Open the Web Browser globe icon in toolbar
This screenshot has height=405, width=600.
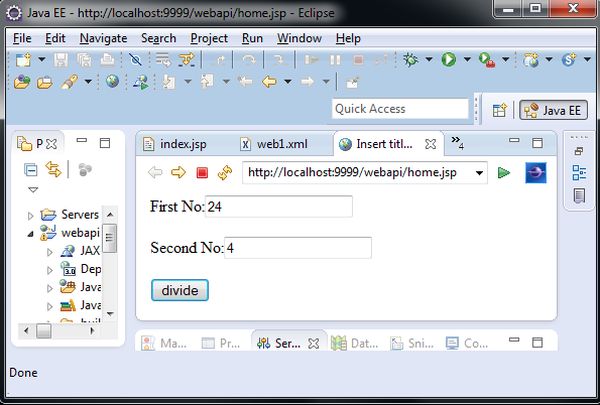pyautogui.click(x=112, y=81)
